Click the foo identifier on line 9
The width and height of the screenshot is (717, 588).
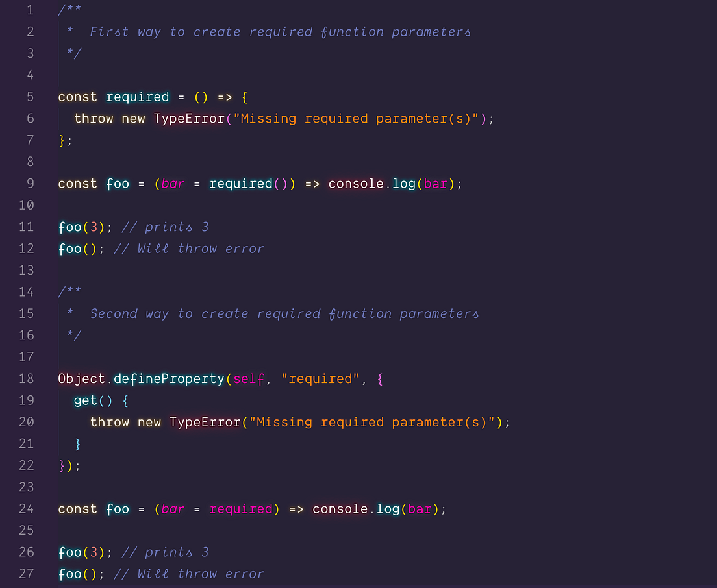117,184
